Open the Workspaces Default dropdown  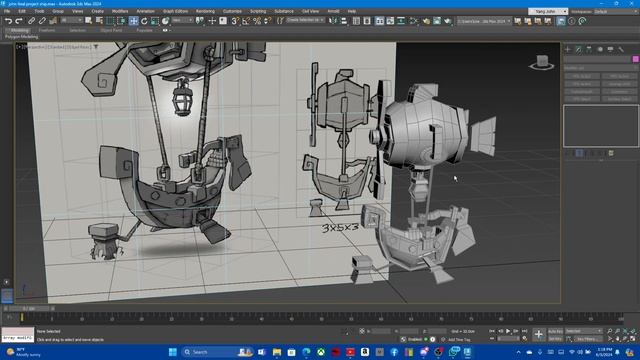pos(615,11)
